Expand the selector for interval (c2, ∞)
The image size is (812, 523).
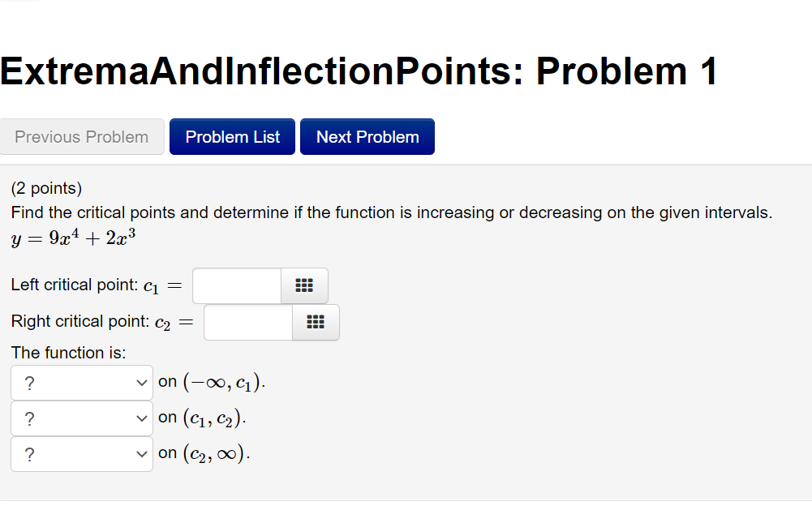coord(81,453)
